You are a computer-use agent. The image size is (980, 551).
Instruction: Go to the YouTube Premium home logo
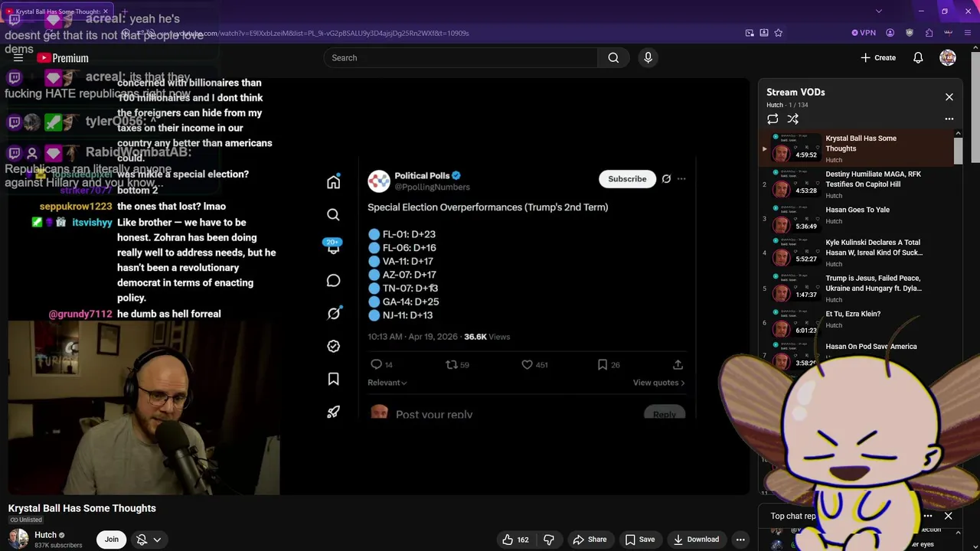(63, 58)
